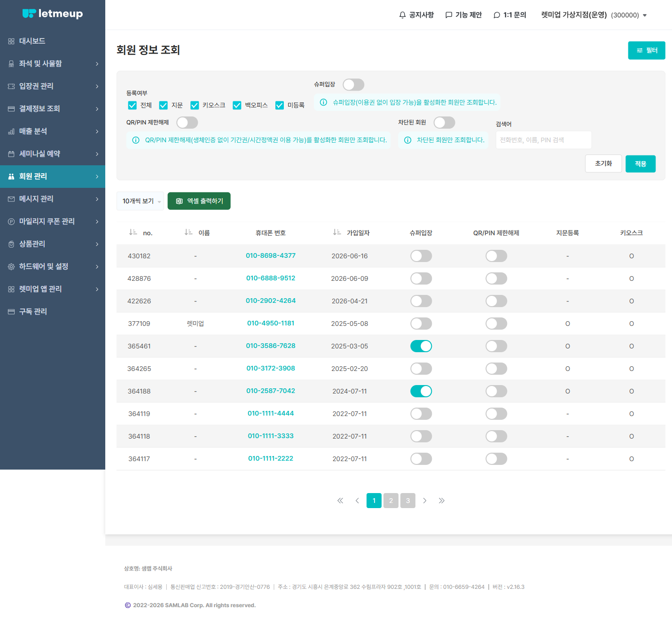Turn off 슈퍼입장 for member 365461
672x633 pixels.
click(x=421, y=346)
